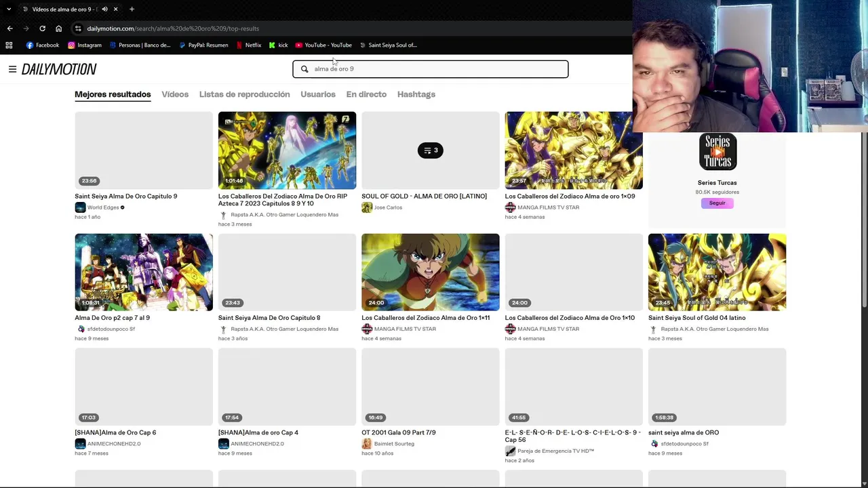The image size is (868, 488).
Task: Open the YouTube - YouTube bookmark
Action: [323, 45]
